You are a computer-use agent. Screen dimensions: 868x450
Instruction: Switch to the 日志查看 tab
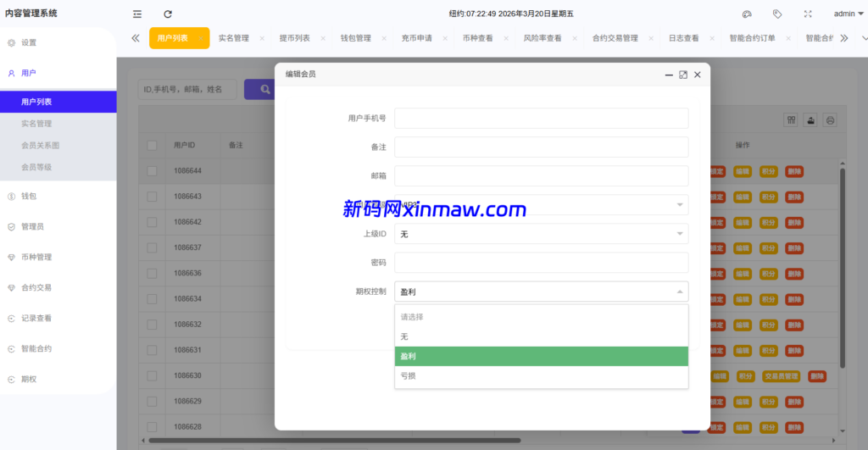point(684,38)
